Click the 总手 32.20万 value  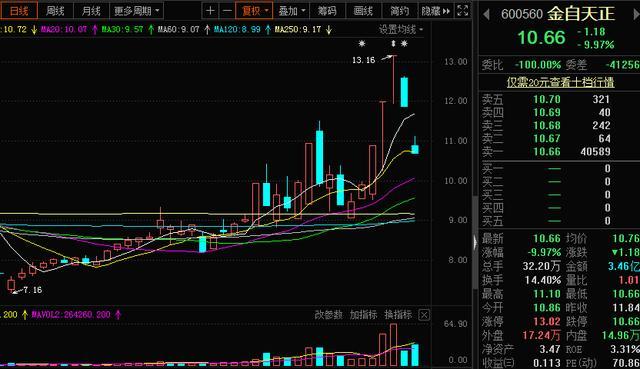click(541, 266)
